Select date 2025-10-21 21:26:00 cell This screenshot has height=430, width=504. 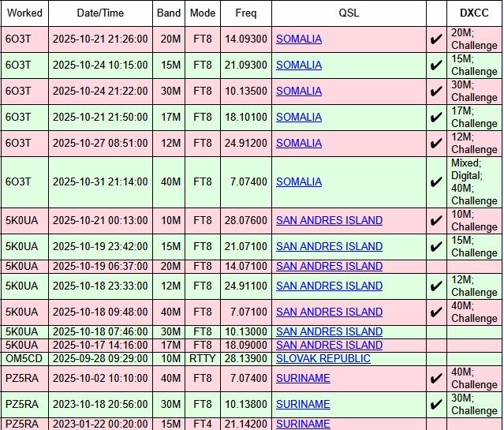click(100, 39)
